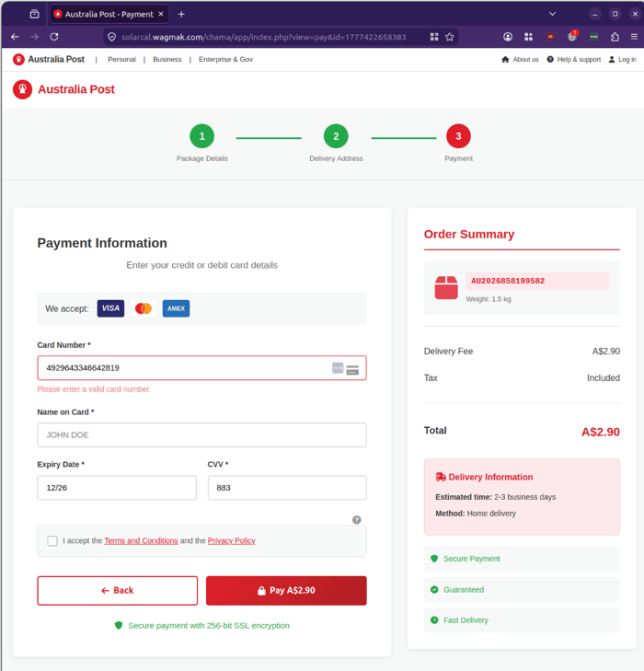The height and width of the screenshot is (671, 644).
Task: Click the red package box icon
Action: click(446, 287)
